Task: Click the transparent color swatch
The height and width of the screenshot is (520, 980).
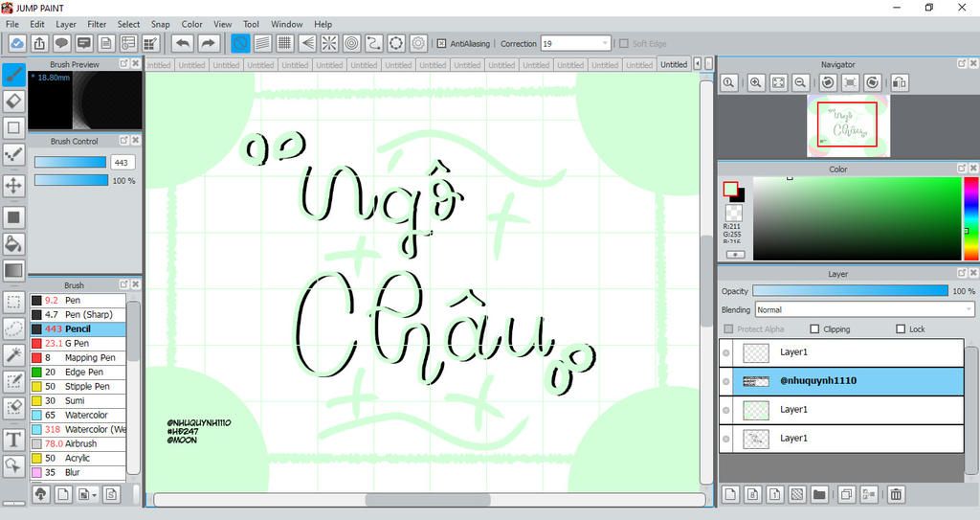Action: click(x=734, y=212)
